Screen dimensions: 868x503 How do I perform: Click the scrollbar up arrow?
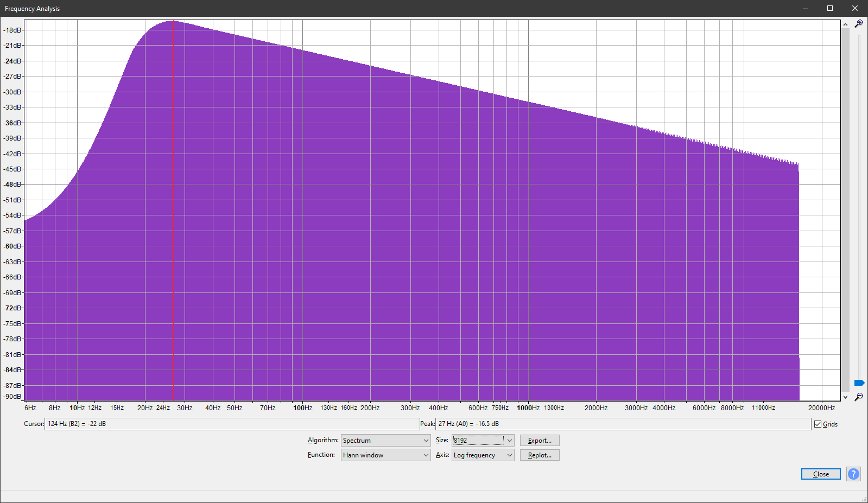tap(845, 24)
